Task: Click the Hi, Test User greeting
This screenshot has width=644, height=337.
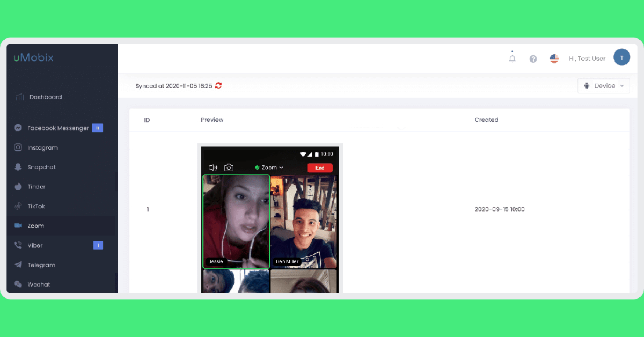Action: click(587, 58)
